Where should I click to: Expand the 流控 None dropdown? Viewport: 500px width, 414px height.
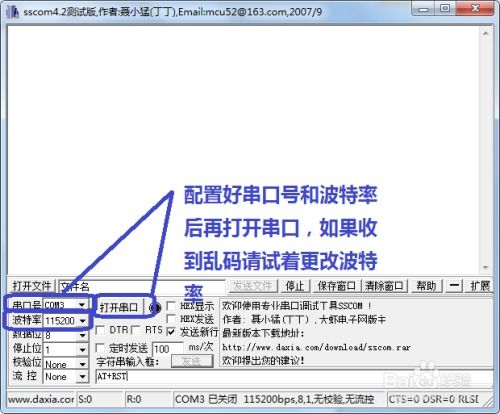coord(66,377)
